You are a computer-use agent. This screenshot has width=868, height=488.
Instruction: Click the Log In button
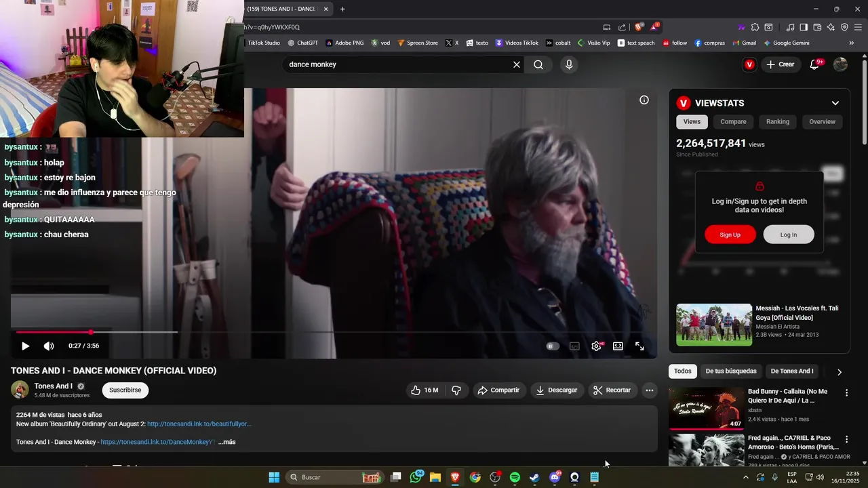[789, 235]
